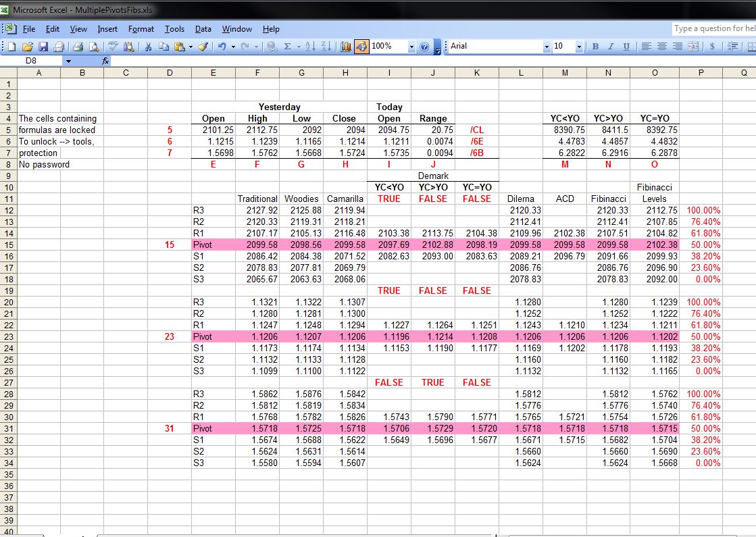
Task: Apply the currency dollar style
Action: click(712, 47)
